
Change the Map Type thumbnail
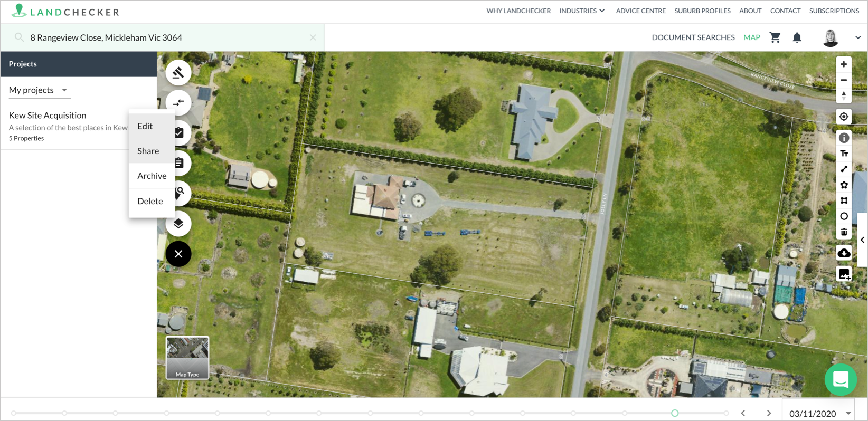pyautogui.click(x=187, y=358)
